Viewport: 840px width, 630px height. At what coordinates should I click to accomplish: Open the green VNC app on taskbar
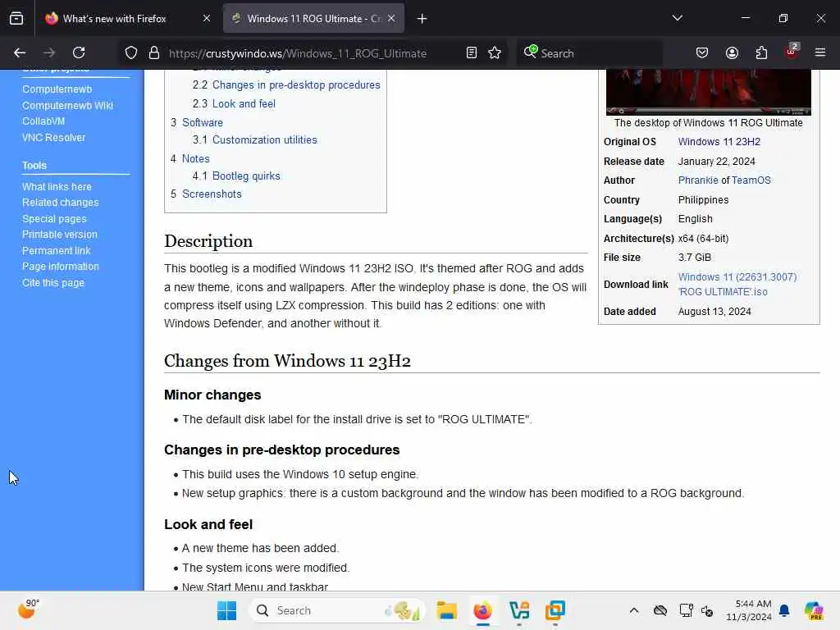point(519,610)
